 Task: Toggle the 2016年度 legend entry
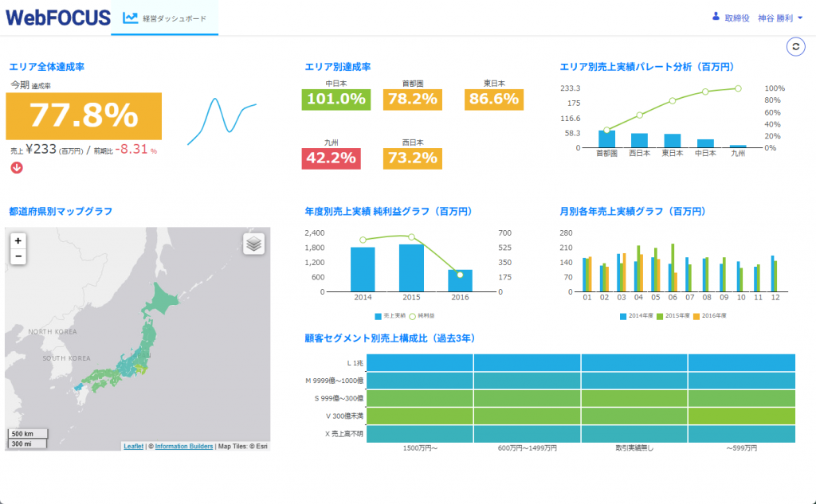pyautogui.click(x=709, y=315)
